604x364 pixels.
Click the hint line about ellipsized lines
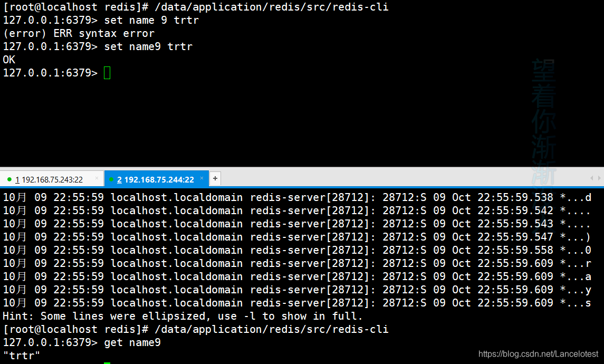[x=183, y=316]
